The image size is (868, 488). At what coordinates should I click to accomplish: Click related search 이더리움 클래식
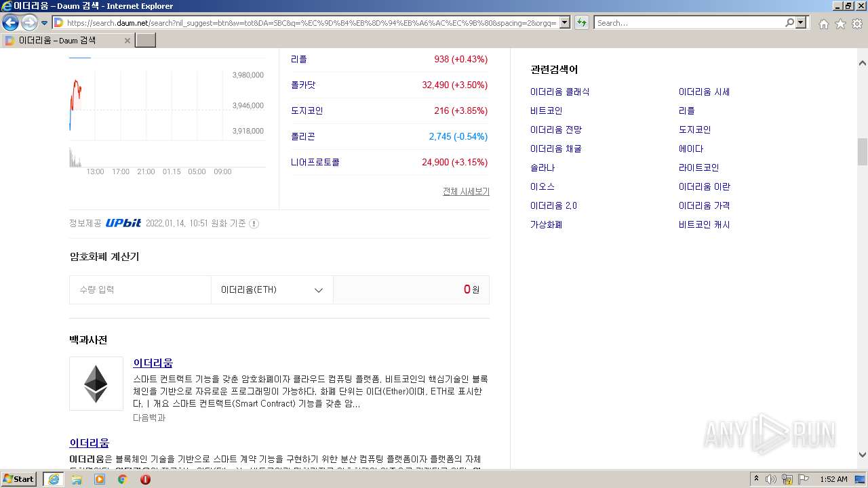559,91
